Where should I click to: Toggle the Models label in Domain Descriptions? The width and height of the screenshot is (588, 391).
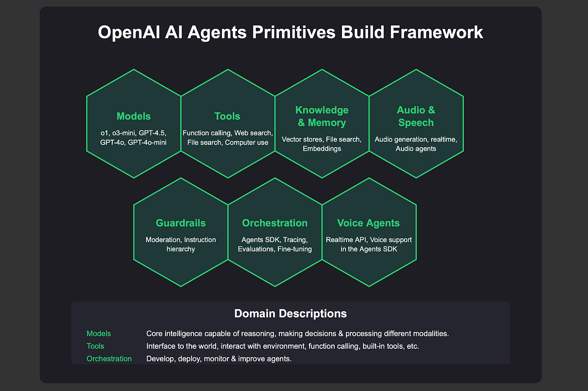(98, 333)
